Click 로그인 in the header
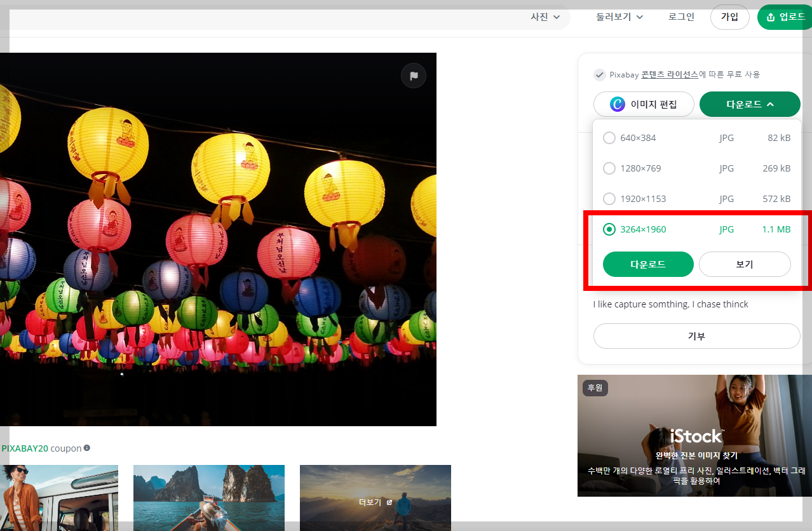Screen dimensions: 812x531 pyautogui.click(x=681, y=17)
